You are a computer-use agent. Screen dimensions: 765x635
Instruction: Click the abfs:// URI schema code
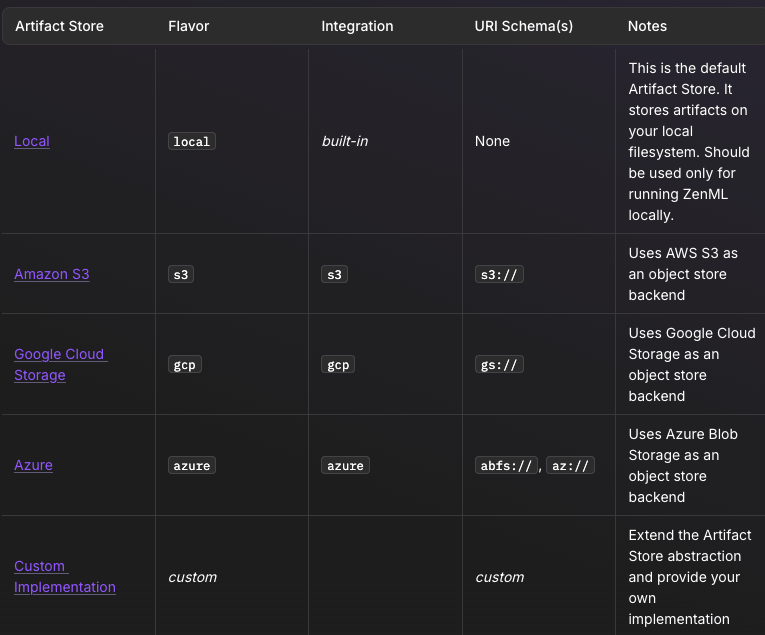tap(507, 466)
